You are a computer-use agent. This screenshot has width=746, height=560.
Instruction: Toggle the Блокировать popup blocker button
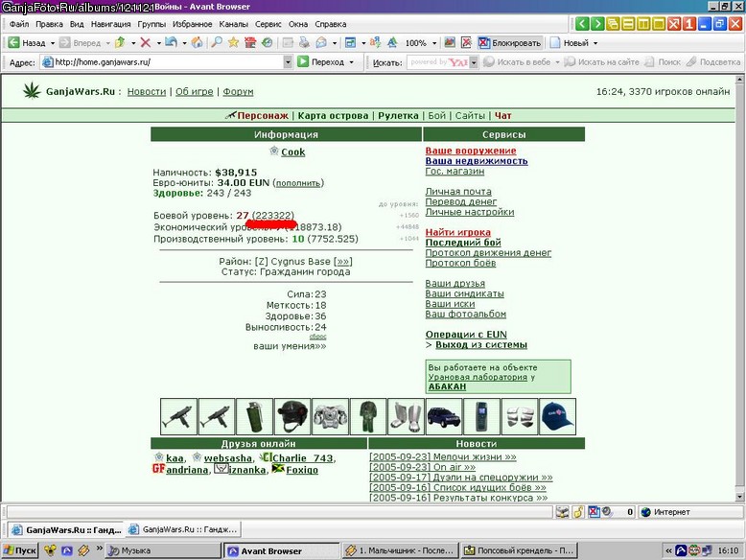tap(509, 43)
